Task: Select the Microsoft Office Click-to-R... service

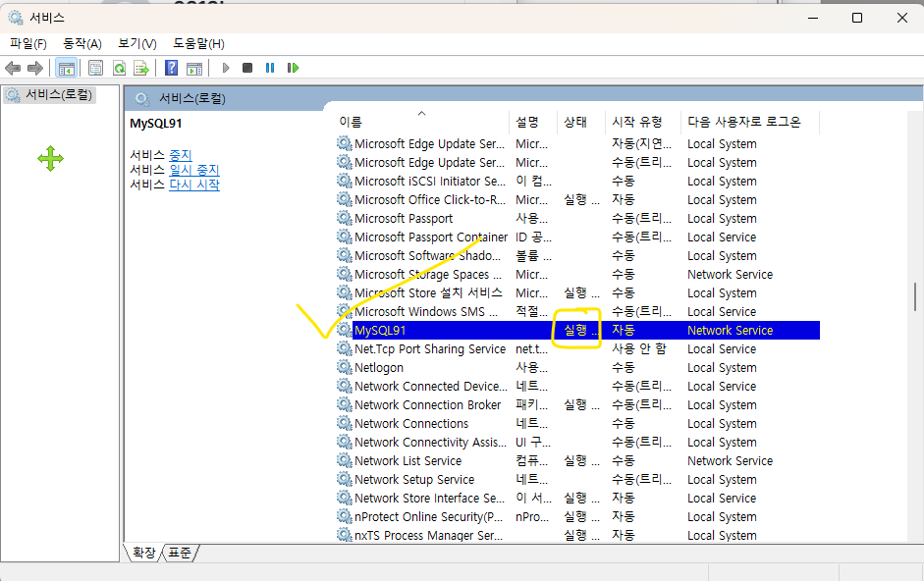Action: [x=577, y=200]
